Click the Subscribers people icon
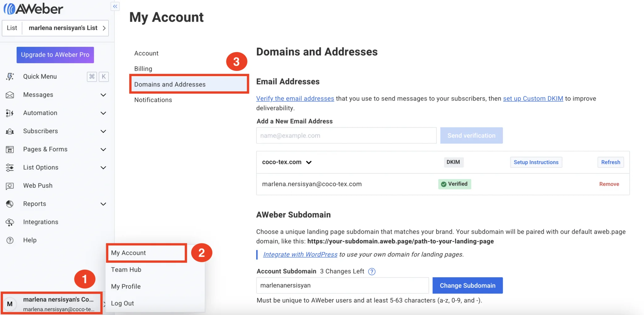 (10, 131)
